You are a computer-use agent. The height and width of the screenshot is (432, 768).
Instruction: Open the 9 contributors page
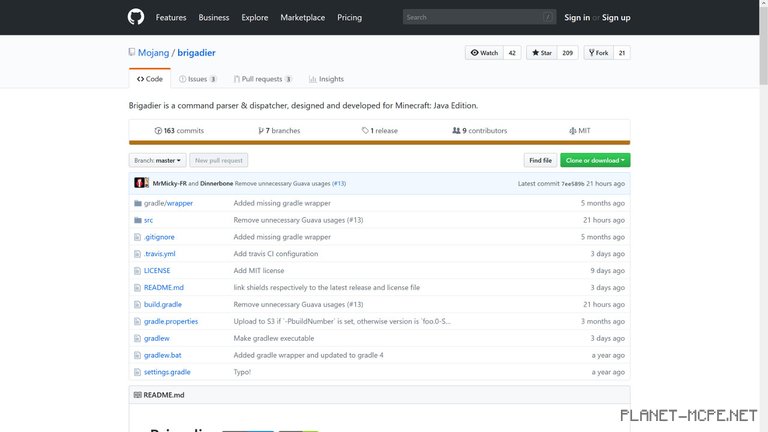click(479, 131)
